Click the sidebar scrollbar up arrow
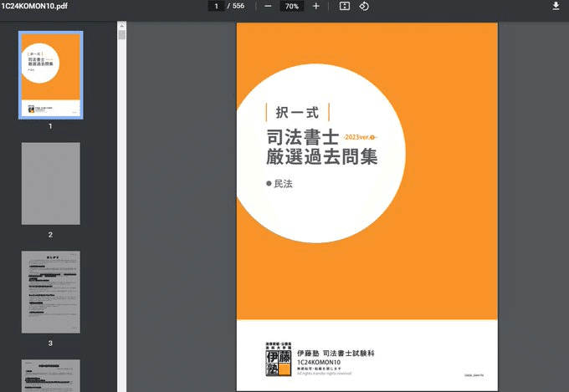This screenshot has height=392, width=569. (121, 26)
